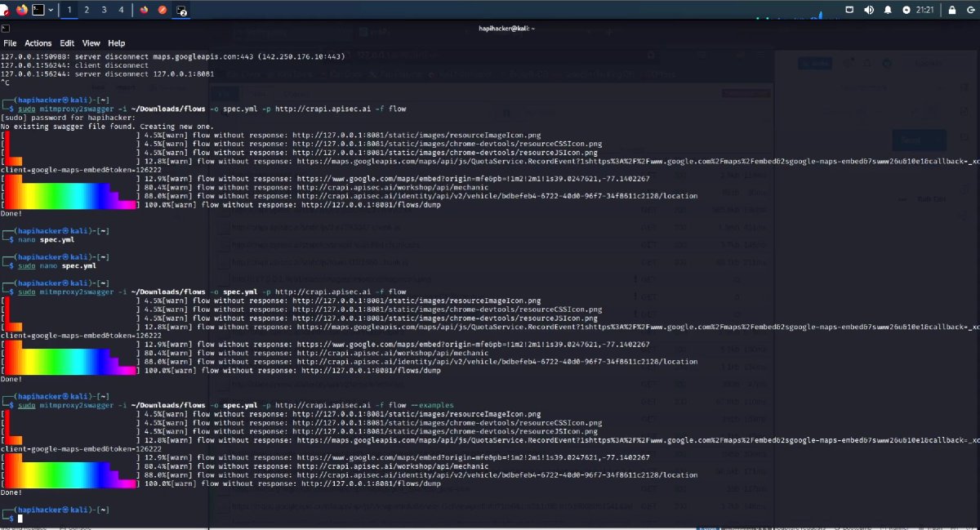Switch to workspace 2

click(x=87, y=10)
